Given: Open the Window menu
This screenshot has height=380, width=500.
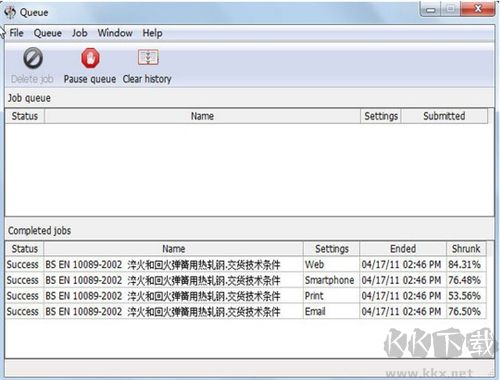Looking at the screenshot, I should point(115,33).
